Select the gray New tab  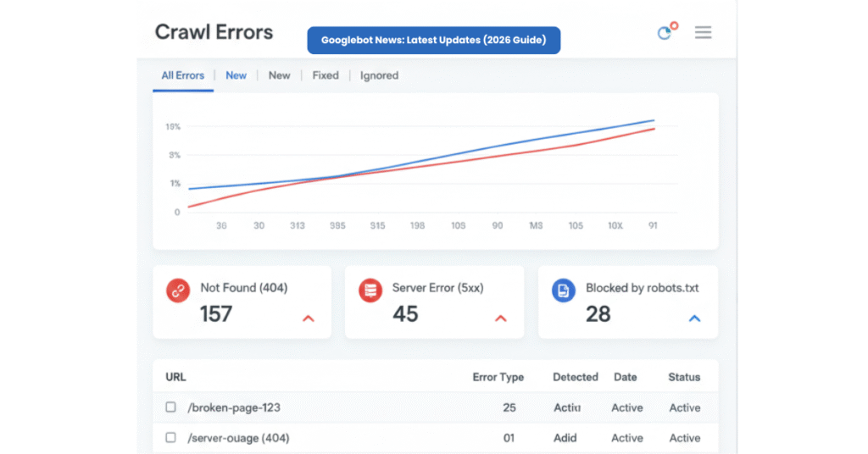[279, 75]
